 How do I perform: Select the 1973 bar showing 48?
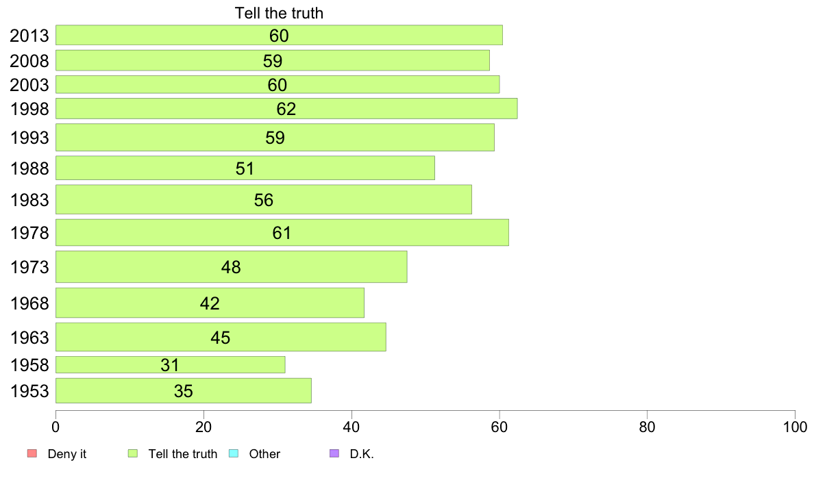(232, 267)
